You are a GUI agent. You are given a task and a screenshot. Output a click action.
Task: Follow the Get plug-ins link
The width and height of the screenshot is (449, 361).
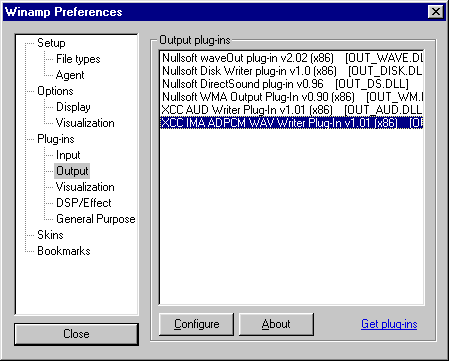click(x=389, y=324)
